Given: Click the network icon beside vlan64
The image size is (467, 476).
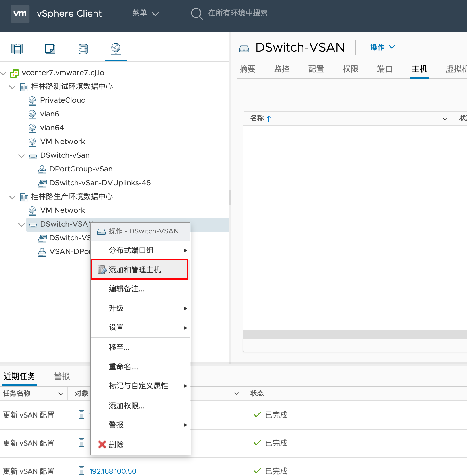Looking at the screenshot, I should 32,128.
